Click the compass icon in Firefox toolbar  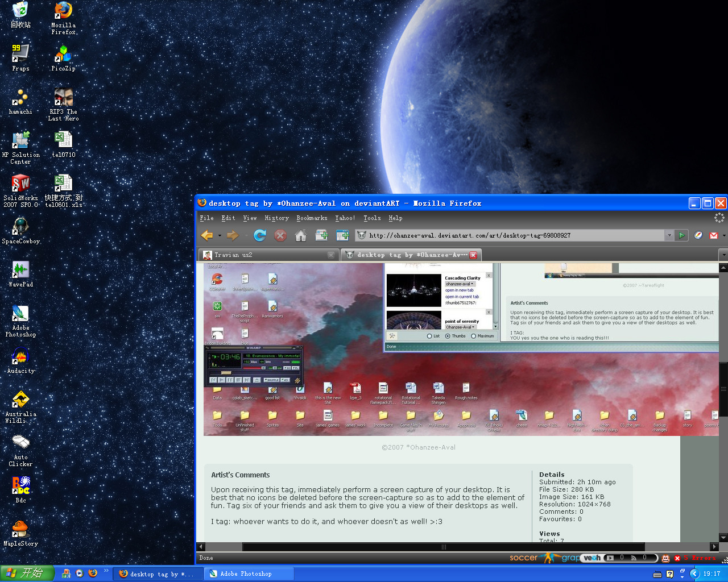pos(698,235)
